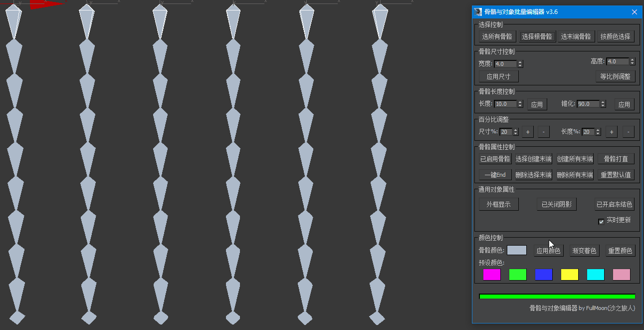Screen dimensions: 644x330
Task: Toggle the 已启用骨骼 button
Action: pos(495,159)
